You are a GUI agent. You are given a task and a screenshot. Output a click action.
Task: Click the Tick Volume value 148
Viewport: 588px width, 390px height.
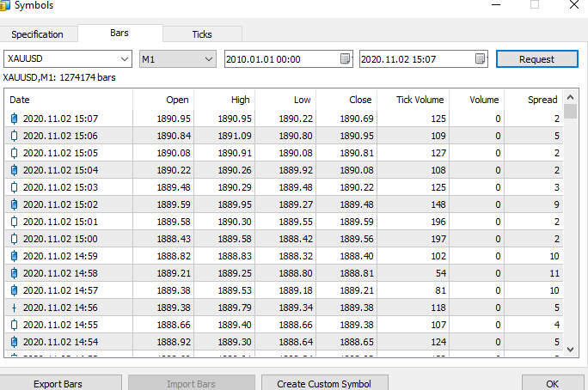pyautogui.click(x=438, y=204)
